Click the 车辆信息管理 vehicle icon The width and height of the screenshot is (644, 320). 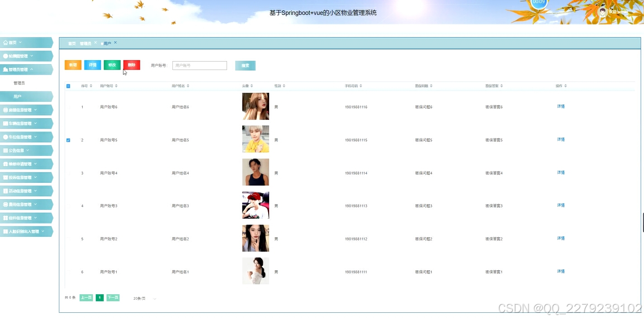[x=6, y=123]
